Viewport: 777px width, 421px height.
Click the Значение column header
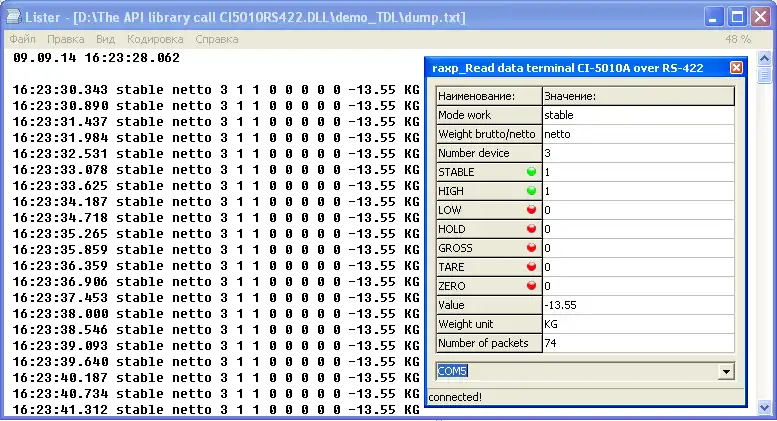638,96
